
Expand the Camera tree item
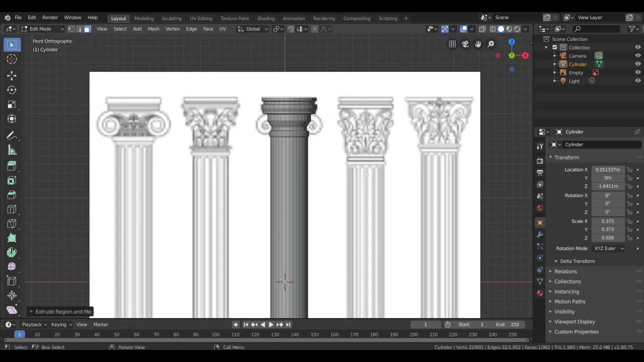click(555, 56)
